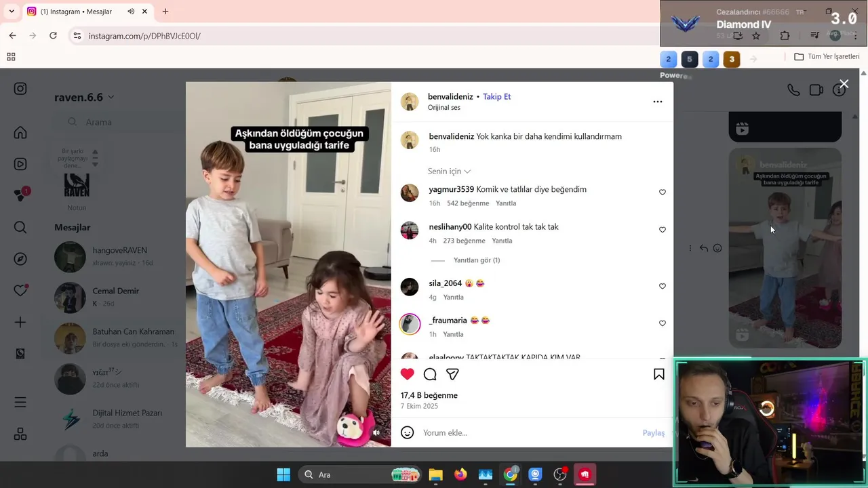Open yagmur3539's profile avatar
The image size is (868, 488).
coord(410,193)
